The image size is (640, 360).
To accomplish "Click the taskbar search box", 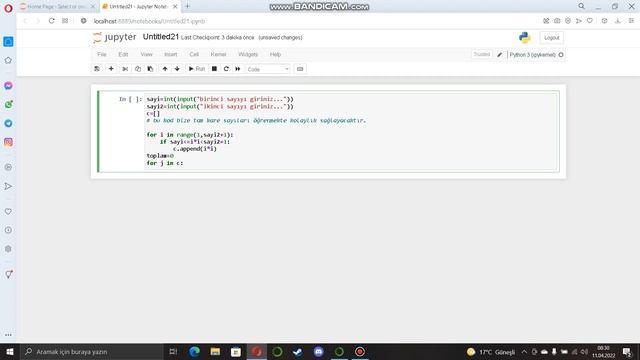I will [92, 351].
